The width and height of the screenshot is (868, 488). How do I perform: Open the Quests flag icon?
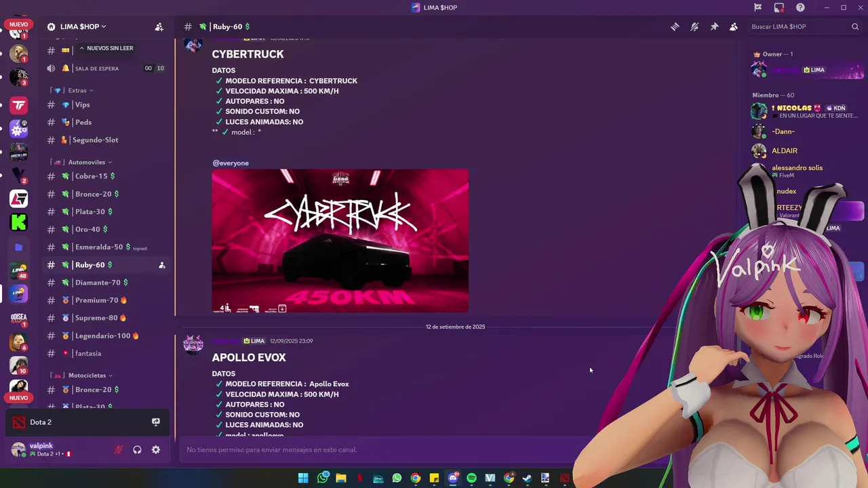point(758,7)
